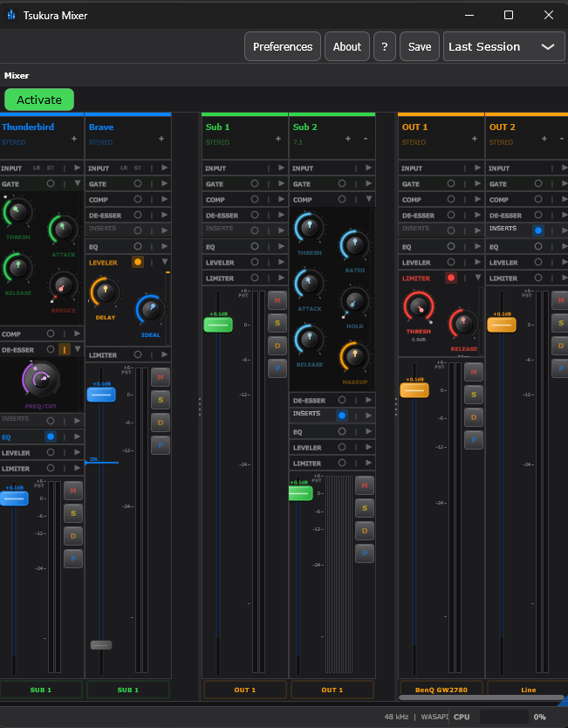The width and height of the screenshot is (568, 728).
Task: Disable the Sub 2 INSERTS toggle
Action: click(x=342, y=416)
